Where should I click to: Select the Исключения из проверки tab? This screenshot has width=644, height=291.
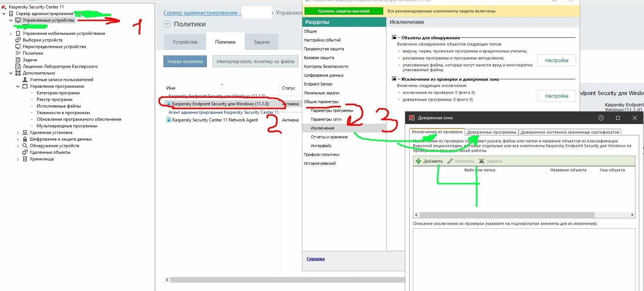(x=437, y=132)
